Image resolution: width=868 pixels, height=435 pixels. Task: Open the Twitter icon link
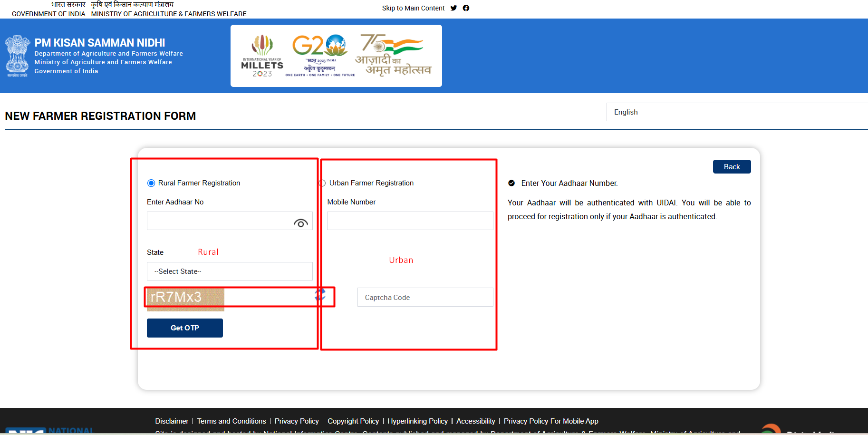453,8
